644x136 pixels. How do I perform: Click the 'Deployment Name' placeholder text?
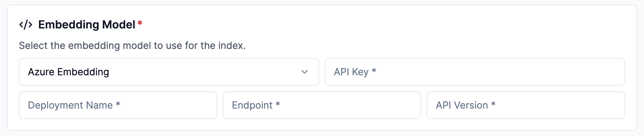[70, 105]
